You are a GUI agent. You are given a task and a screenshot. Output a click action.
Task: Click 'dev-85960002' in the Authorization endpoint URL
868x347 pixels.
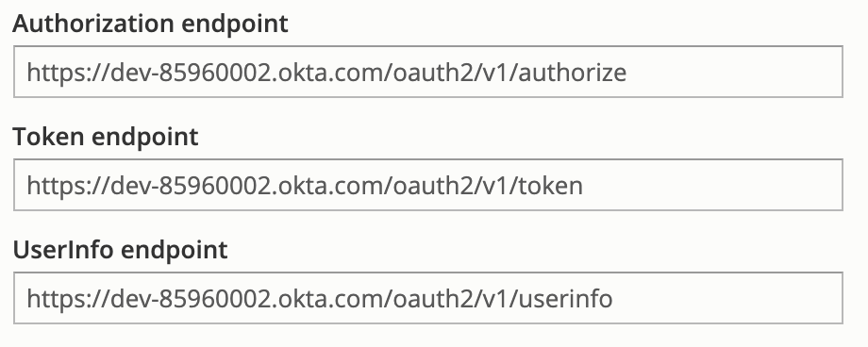pos(191,73)
